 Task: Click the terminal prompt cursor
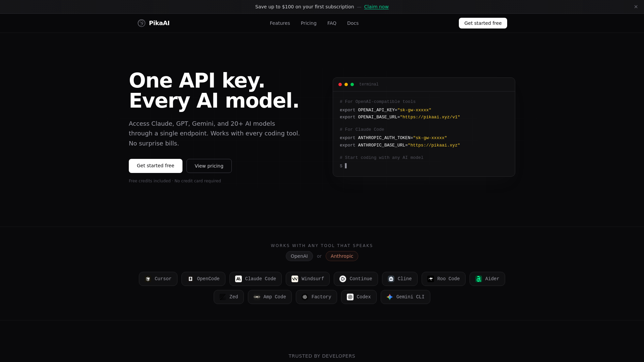(x=346, y=166)
